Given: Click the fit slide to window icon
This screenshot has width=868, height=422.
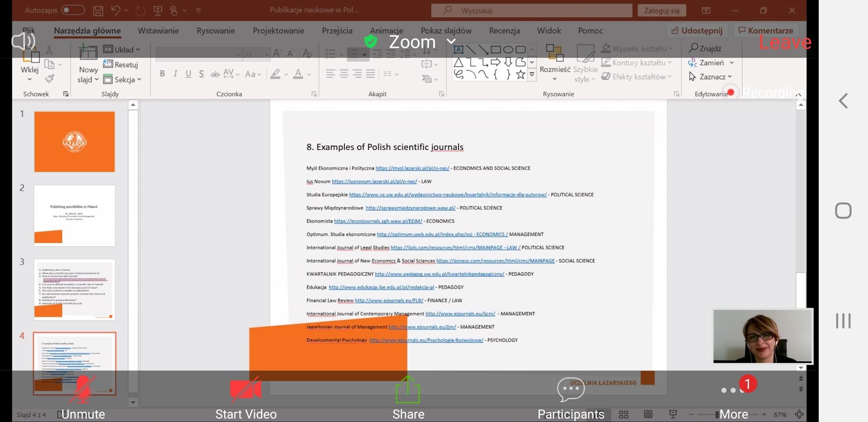Looking at the screenshot, I should pos(799,414).
